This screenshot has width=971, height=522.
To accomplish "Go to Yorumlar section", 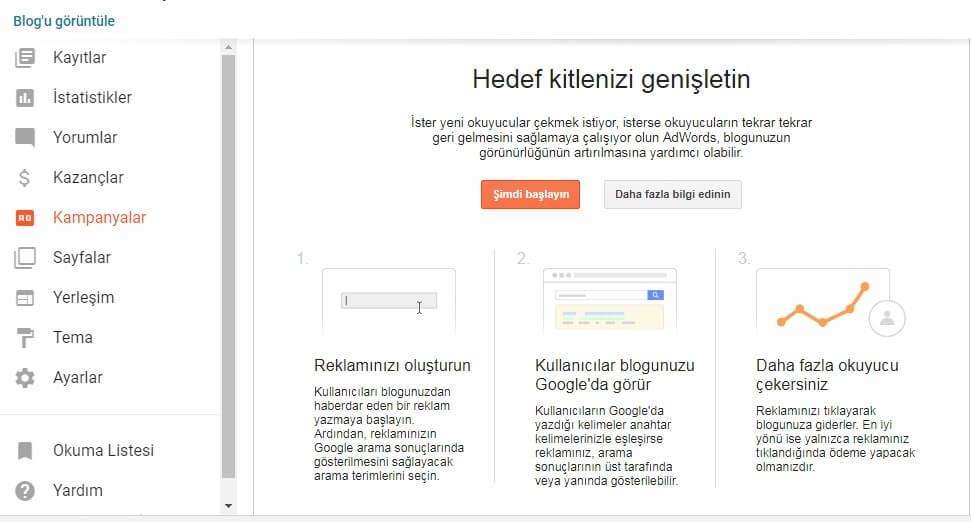I will pos(85,137).
